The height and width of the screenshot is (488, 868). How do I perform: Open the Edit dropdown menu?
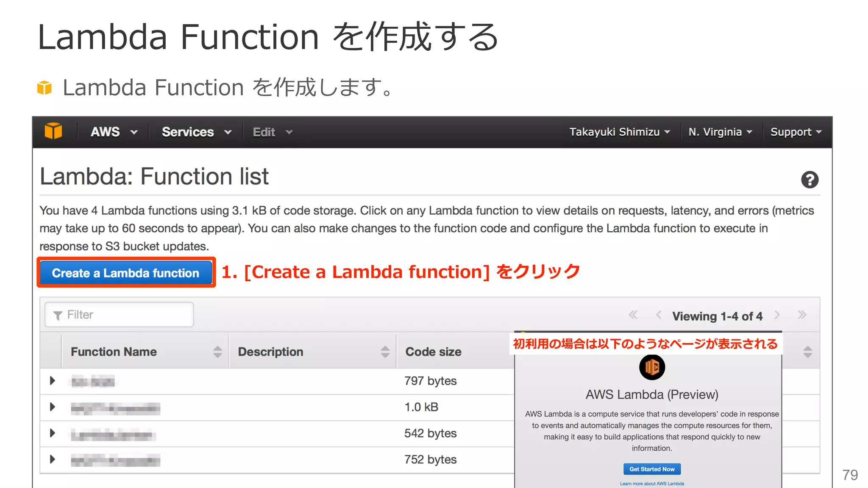click(273, 132)
